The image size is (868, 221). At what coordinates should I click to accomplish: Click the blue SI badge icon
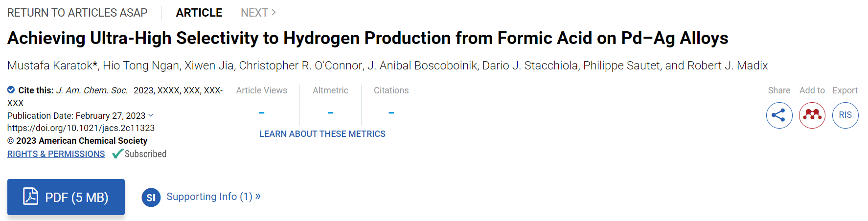point(151,198)
